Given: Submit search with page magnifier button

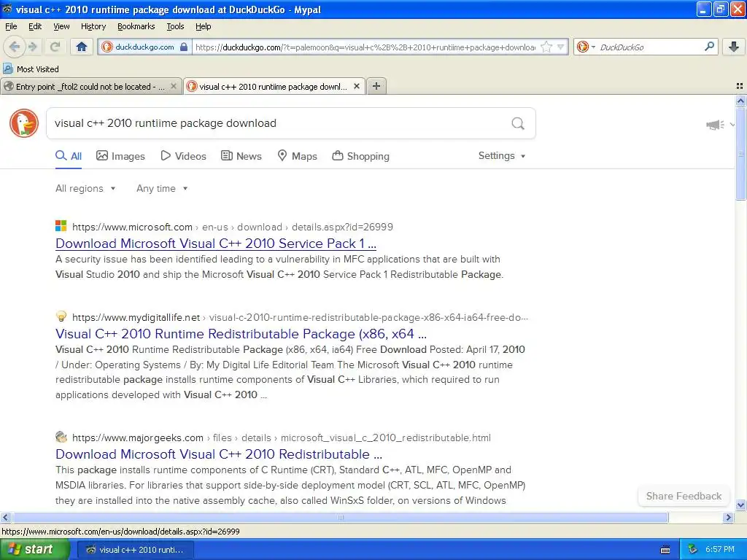Looking at the screenshot, I should coord(518,124).
